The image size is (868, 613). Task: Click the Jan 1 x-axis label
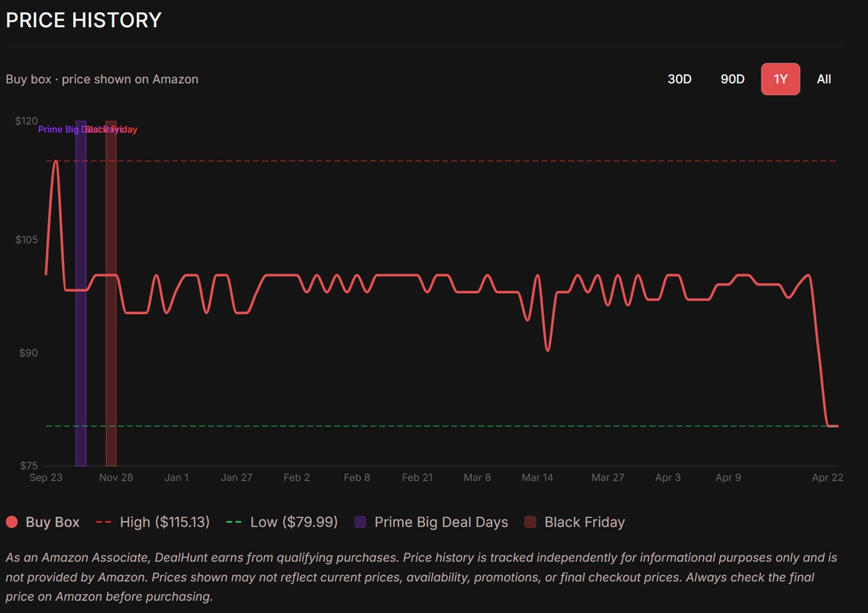click(x=176, y=477)
